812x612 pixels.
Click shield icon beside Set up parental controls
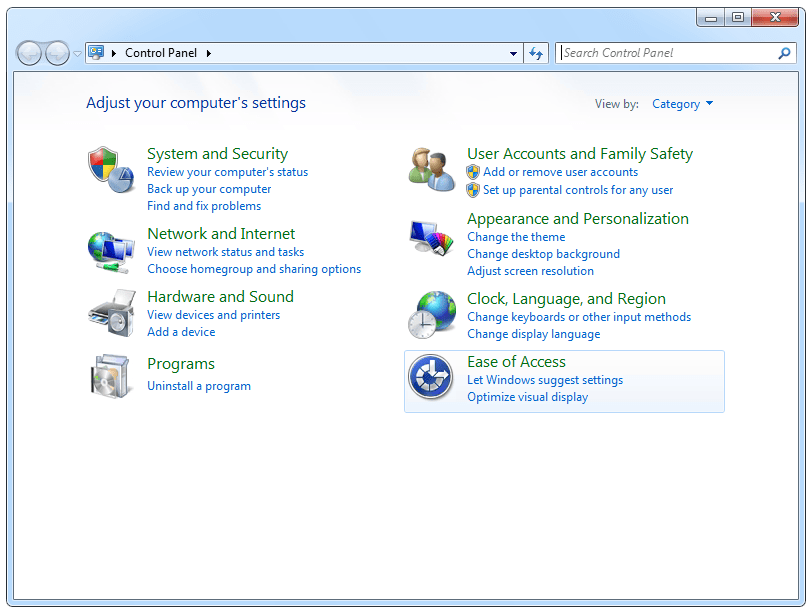click(x=473, y=190)
